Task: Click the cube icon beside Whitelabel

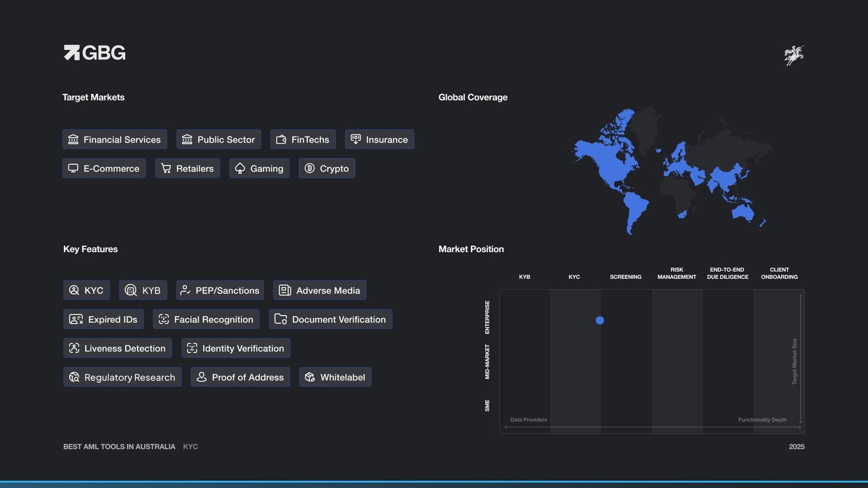Action: coord(310,377)
